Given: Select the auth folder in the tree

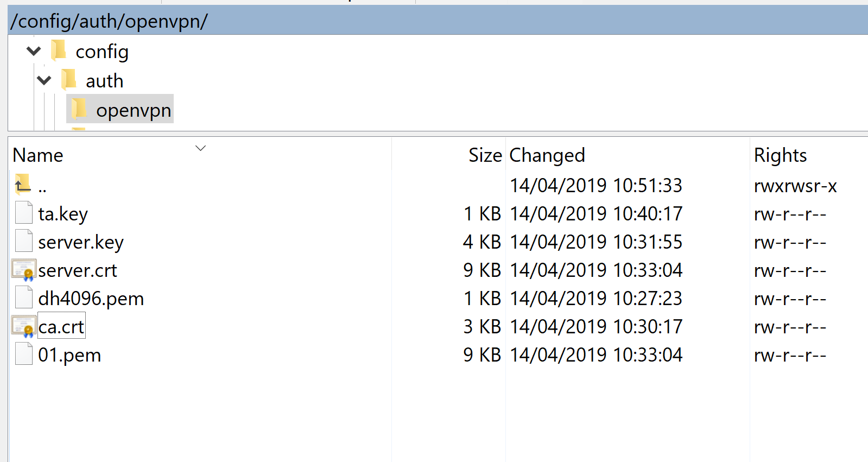Looking at the screenshot, I should [104, 80].
